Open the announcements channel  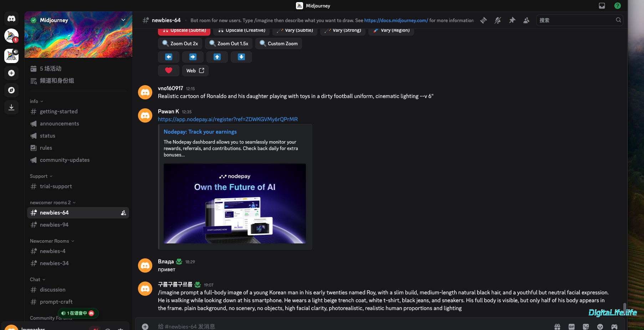pos(60,124)
